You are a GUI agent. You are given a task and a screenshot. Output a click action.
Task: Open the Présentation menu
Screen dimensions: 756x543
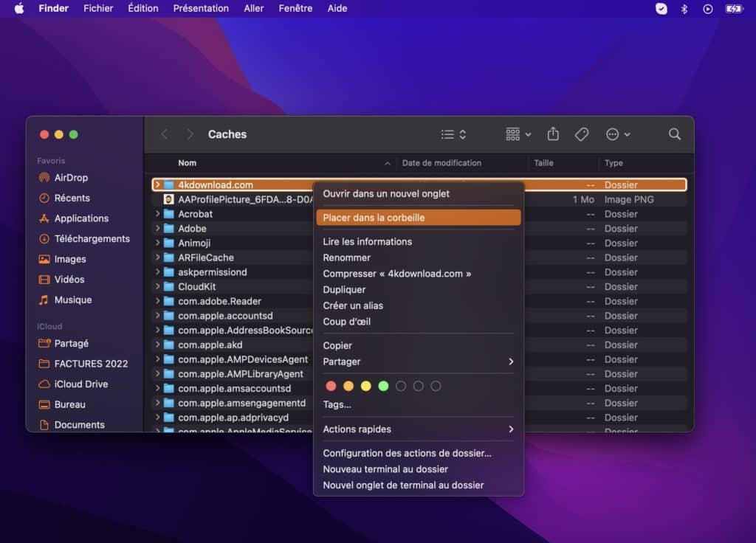201,8
